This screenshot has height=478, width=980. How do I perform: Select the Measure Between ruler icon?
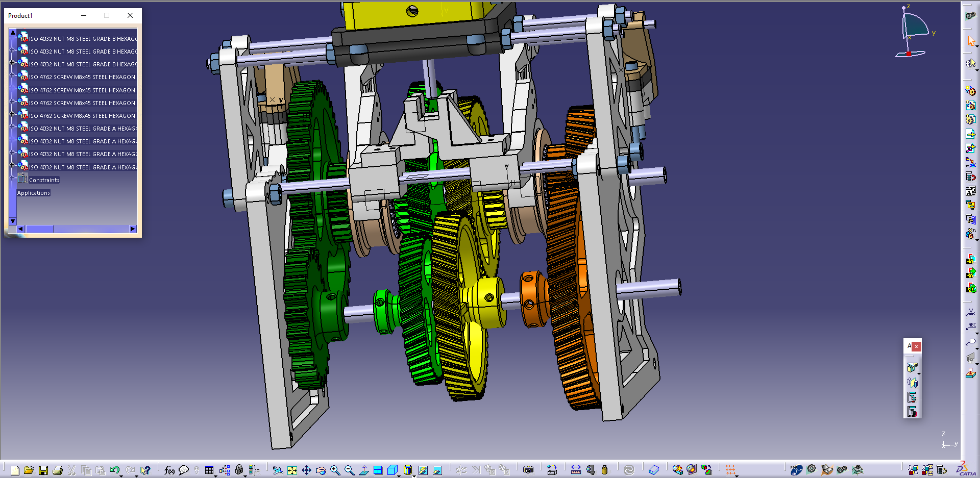pos(576,470)
